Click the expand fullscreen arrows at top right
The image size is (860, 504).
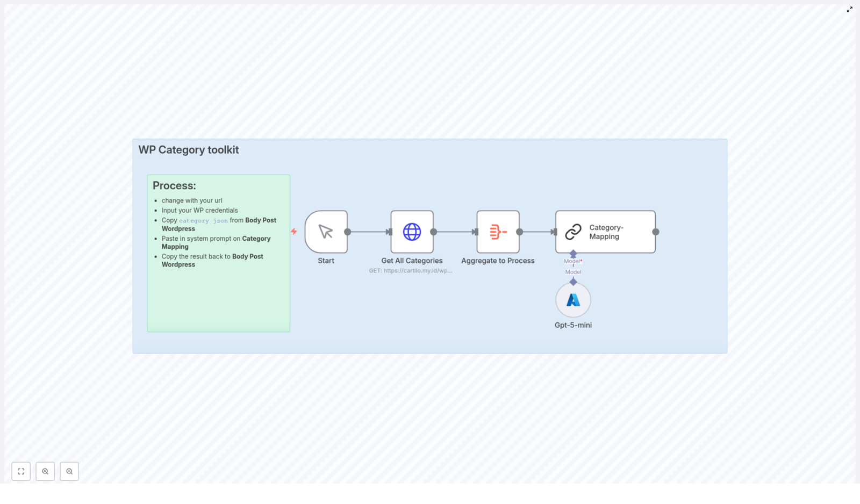click(x=850, y=9)
